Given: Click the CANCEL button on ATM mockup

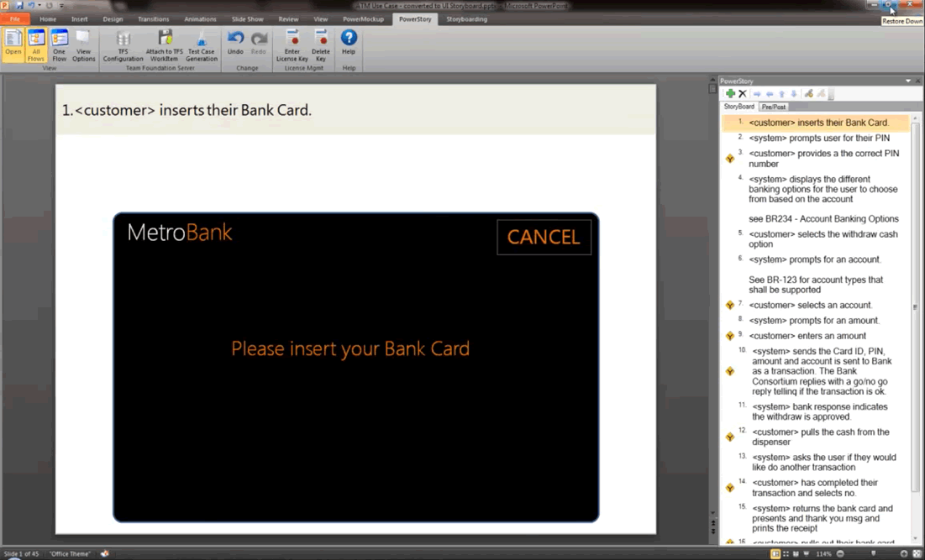Looking at the screenshot, I should tap(544, 237).
